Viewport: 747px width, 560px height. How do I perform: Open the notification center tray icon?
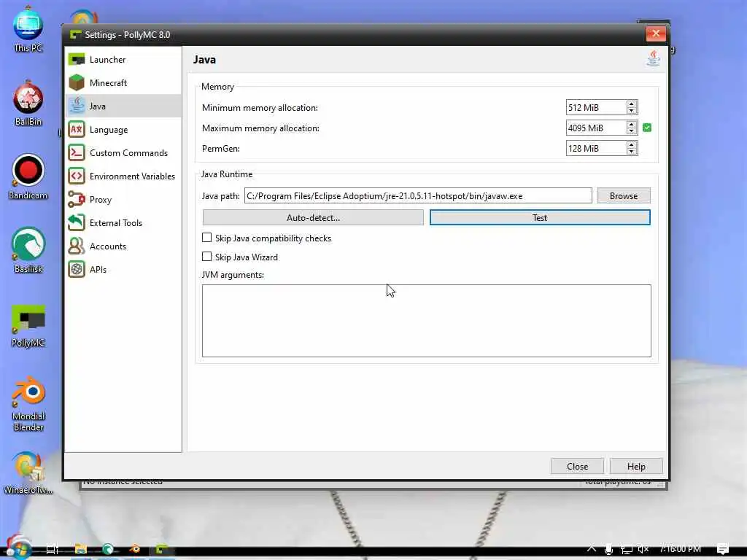[723, 549]
